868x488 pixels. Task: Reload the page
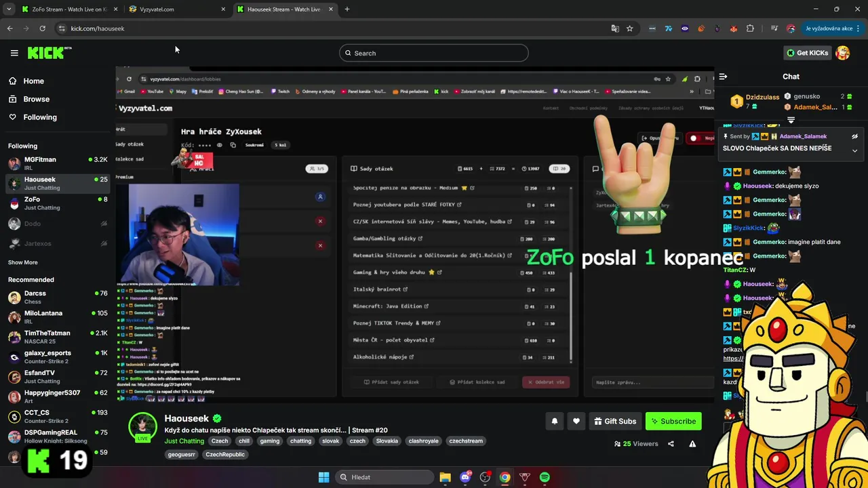[x=42, y=28]
